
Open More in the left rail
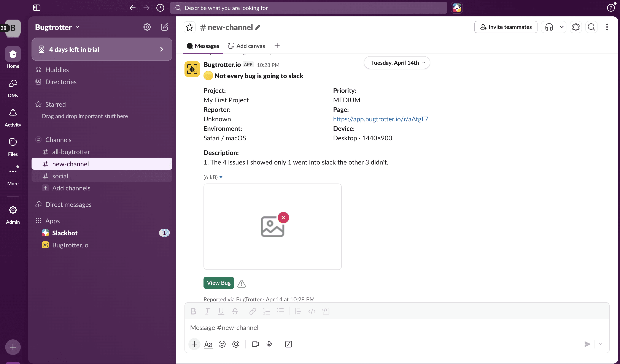click(13, 176)
